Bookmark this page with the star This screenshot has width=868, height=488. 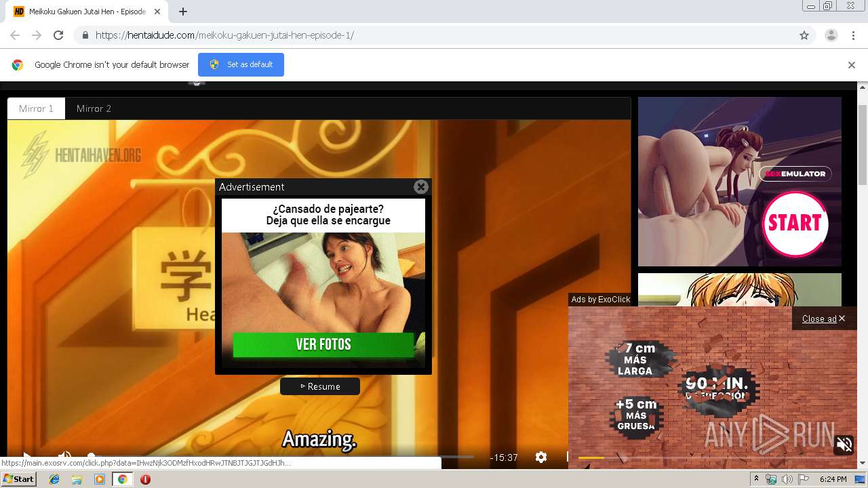pyautogui.click(x=804, y=35)
